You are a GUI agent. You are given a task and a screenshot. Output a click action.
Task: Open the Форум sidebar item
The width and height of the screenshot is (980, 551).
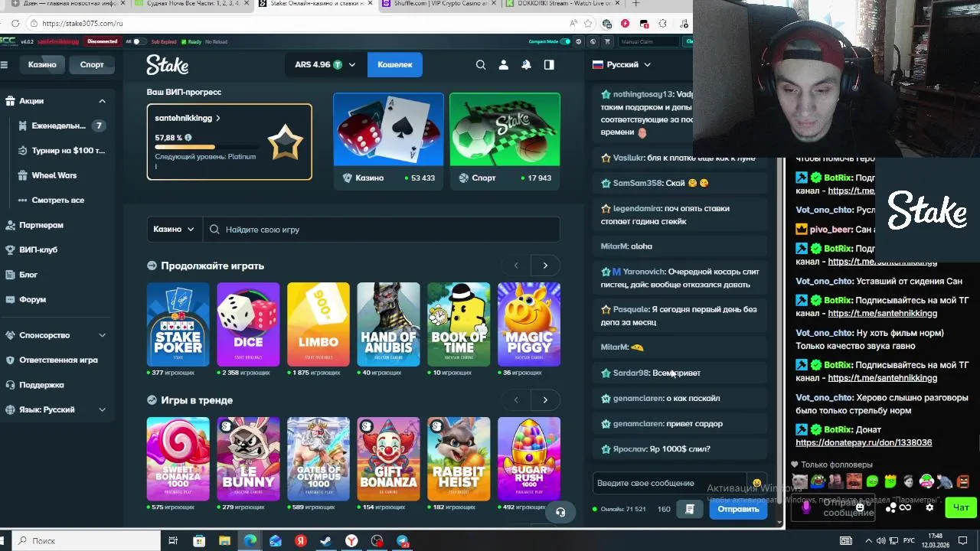[x=33, y=300]
